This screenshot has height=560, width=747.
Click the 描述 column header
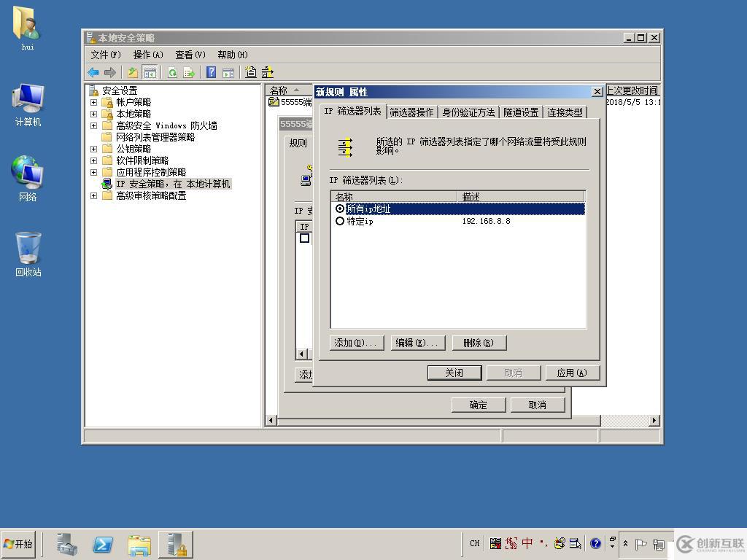tap(521, 197)
